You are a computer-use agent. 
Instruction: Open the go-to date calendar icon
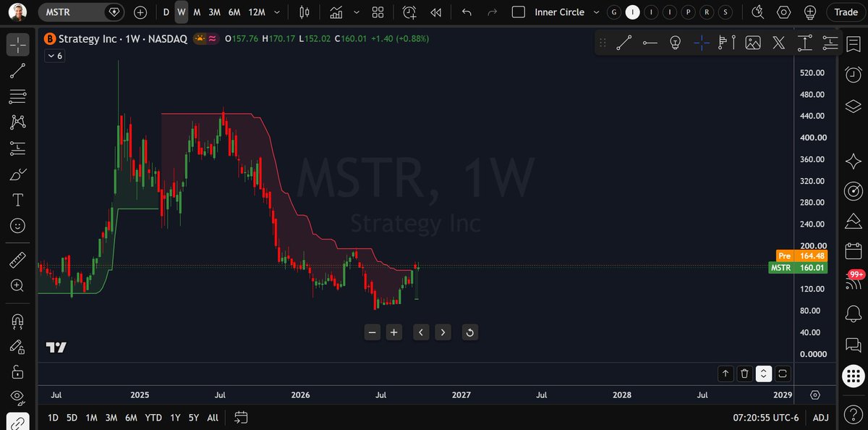242,418
